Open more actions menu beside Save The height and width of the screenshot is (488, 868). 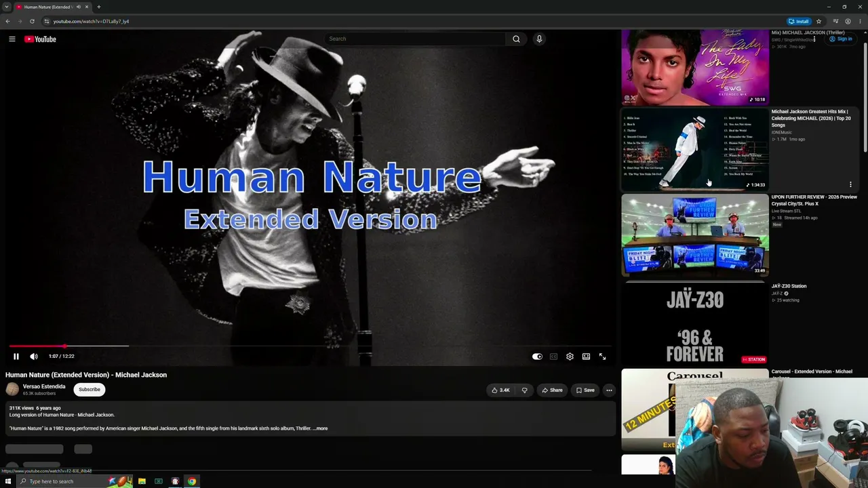pyautogui.click(x=609, y=390)
